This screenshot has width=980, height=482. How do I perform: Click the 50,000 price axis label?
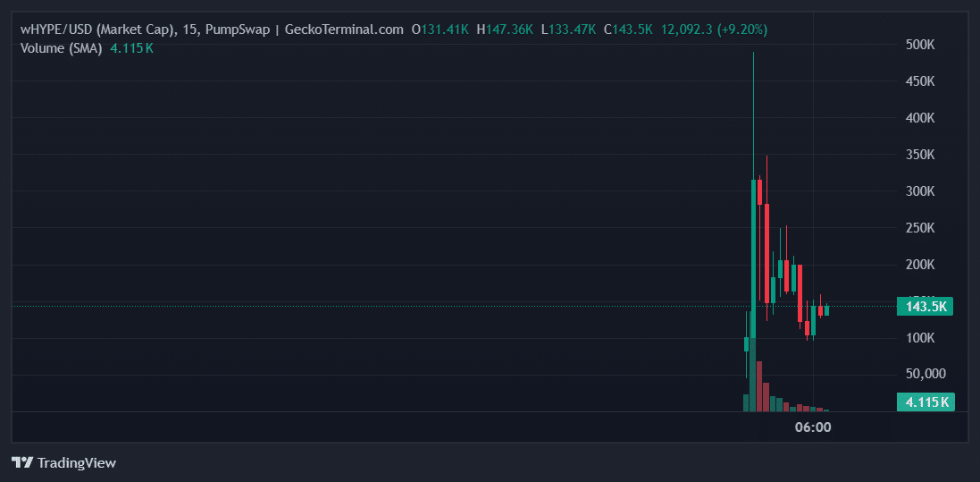pos(925,375)
